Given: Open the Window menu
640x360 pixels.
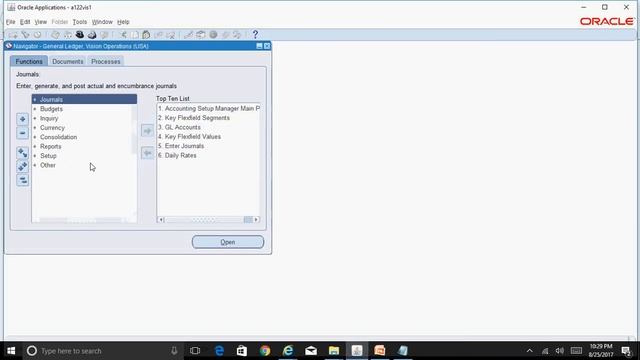Looking at the screenshot, I should [x=102, y=22].
